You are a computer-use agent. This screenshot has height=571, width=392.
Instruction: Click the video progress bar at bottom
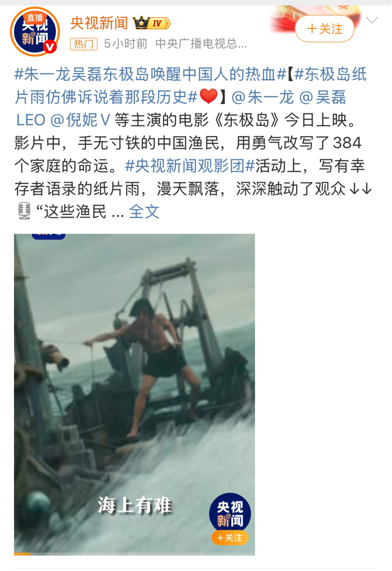(x=134, y=554)
